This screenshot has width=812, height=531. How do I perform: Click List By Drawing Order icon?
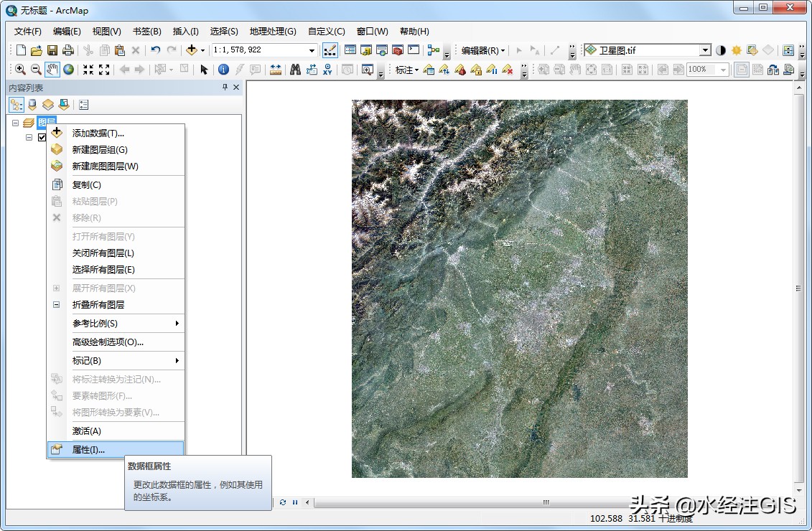17,105
